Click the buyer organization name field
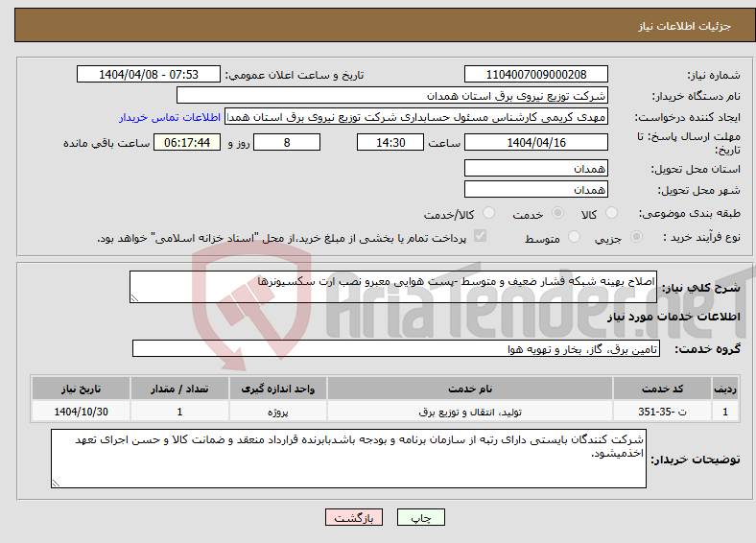 pyautogui.click(x=392, y=96)
